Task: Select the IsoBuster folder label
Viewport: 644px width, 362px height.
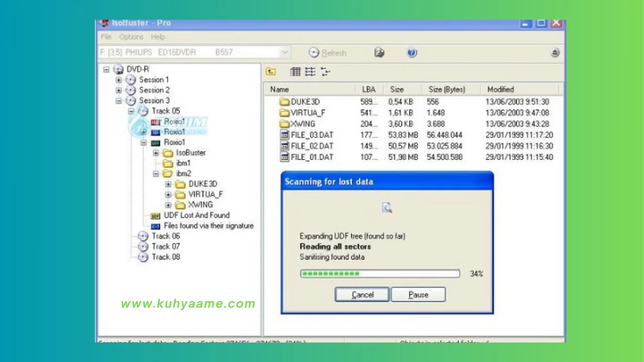Action: 191,153
